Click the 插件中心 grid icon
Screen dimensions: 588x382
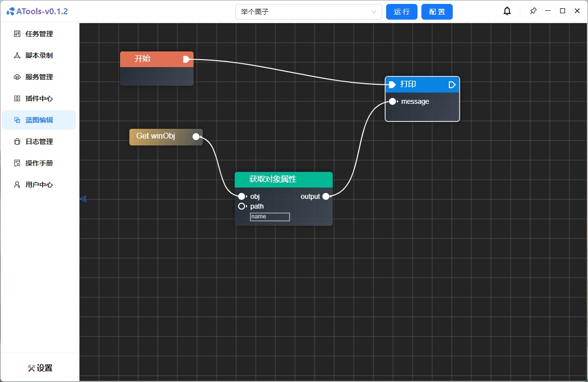coord(17,99)
